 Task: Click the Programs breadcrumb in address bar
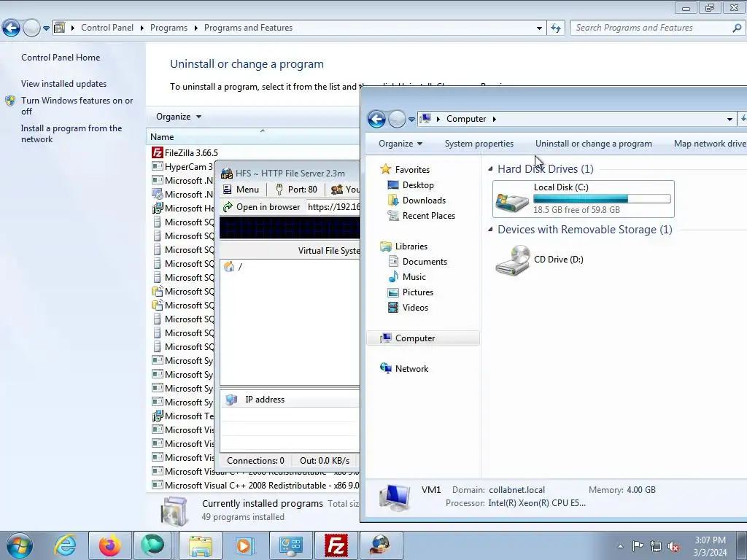[x=169, y=28]
